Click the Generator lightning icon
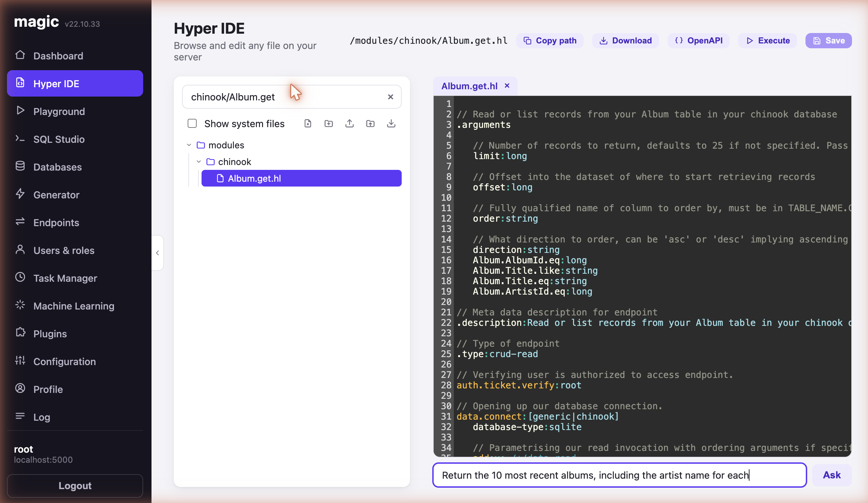 pos(20,194)
